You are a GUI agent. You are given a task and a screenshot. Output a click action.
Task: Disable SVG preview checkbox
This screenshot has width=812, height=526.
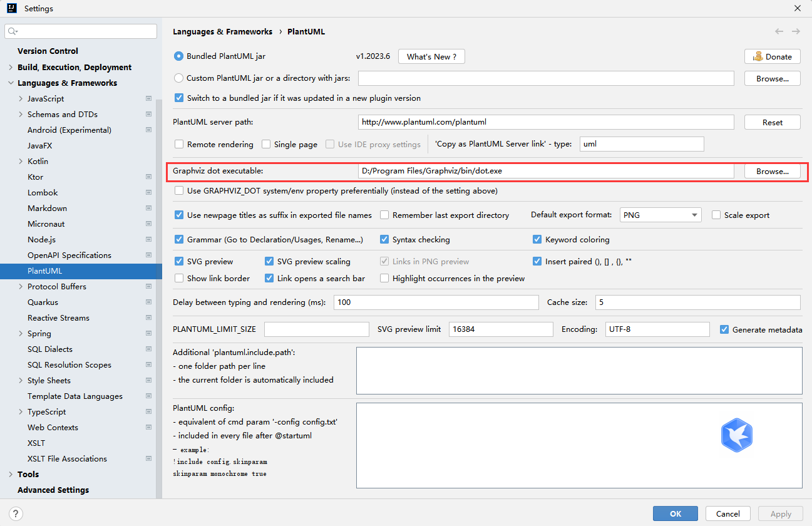point(179,261)
